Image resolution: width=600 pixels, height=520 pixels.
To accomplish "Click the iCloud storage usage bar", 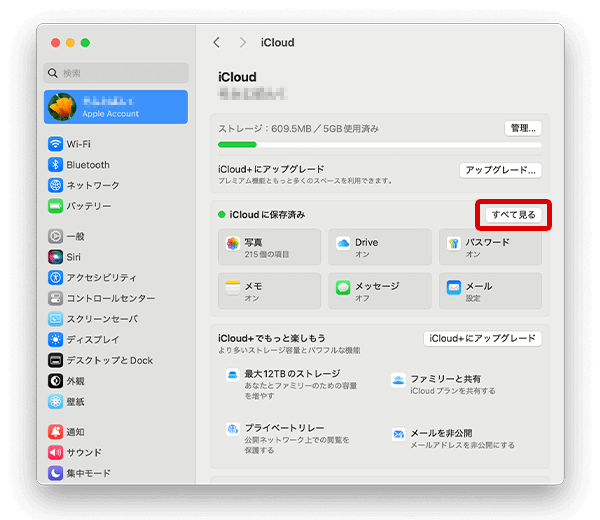I will [380, 145].
